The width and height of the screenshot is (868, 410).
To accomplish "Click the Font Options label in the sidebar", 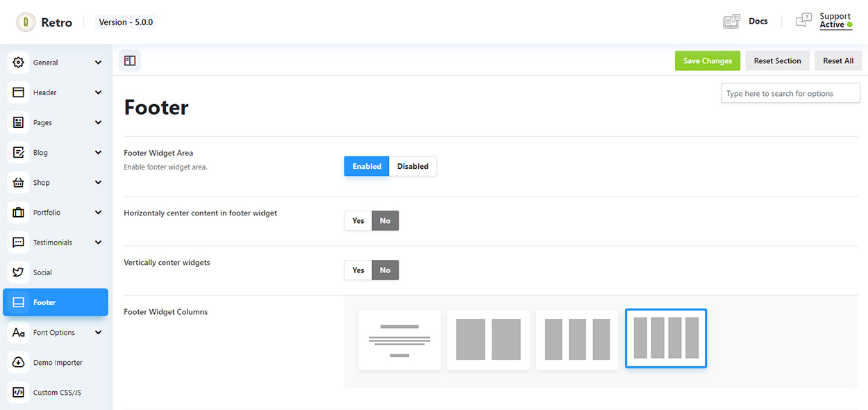I will (x=54, y=333).
